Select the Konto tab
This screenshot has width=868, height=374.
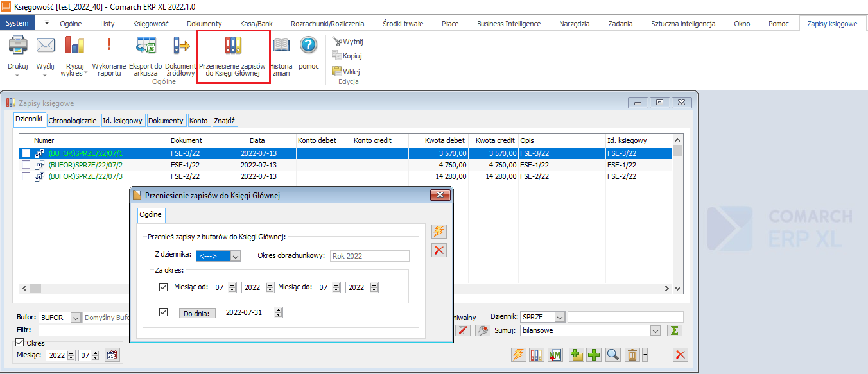click(x=199, y=120)
